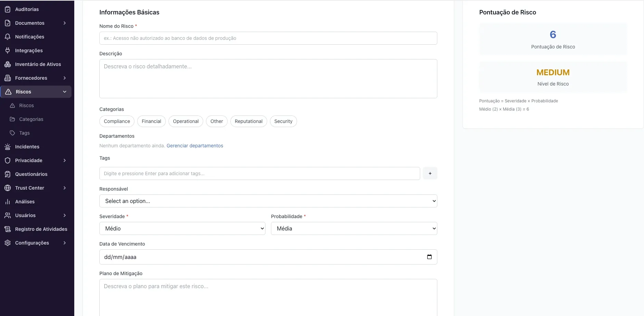Viewport: 644px width, 316px height.
Task: Expand the Privacidade submenu chevron
Action: (x=65, y=160)
